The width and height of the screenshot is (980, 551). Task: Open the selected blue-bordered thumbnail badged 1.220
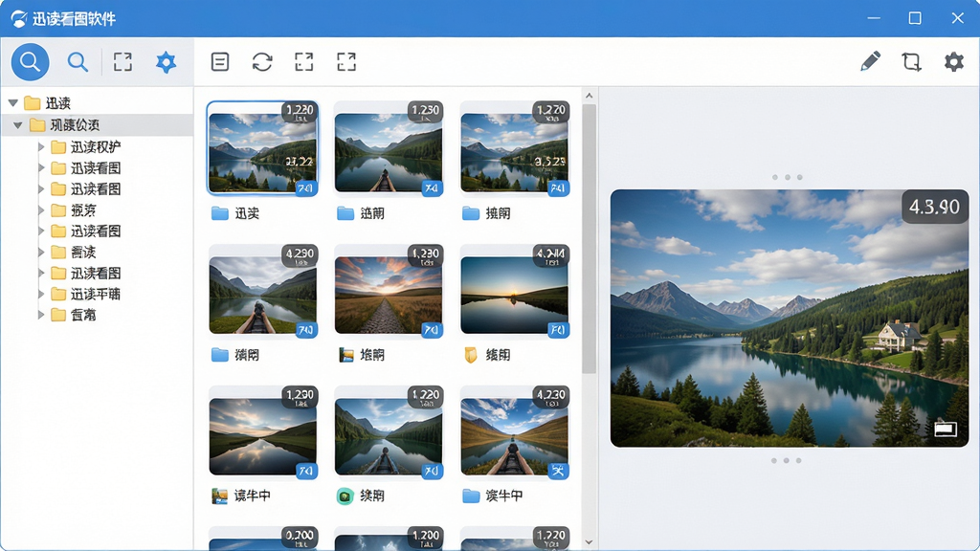262,148
